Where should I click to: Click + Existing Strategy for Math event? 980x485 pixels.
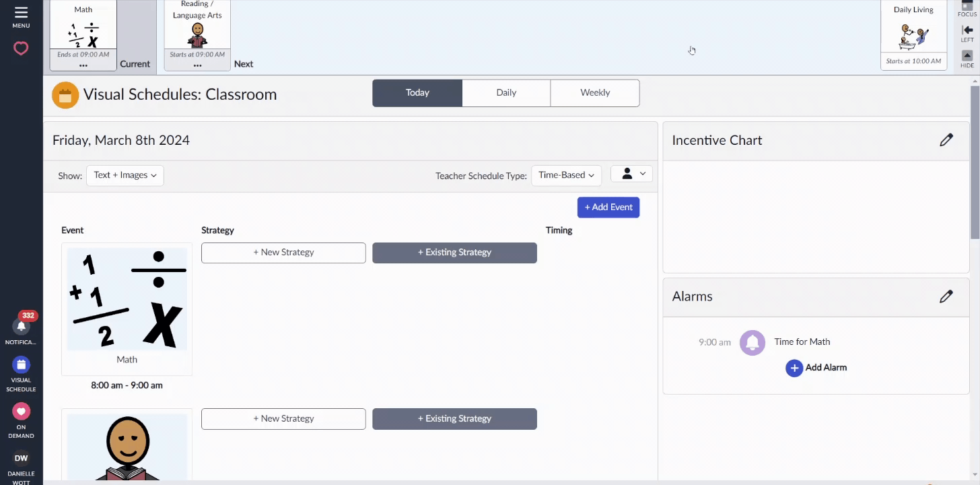(454, 253)
